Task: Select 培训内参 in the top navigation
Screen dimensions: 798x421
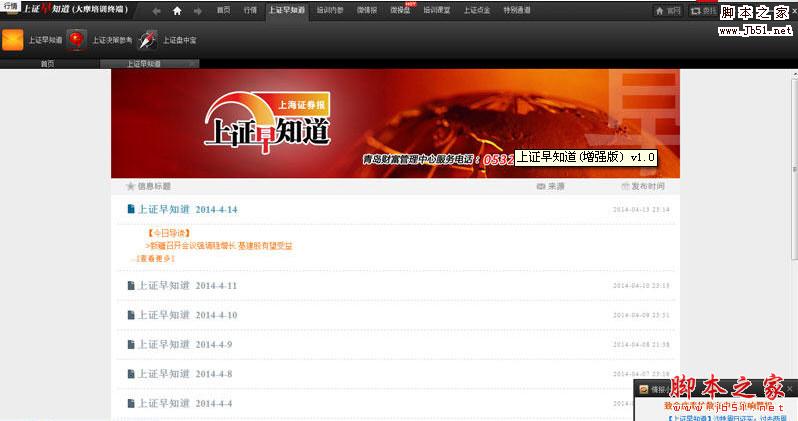Action: pos(330,10)
